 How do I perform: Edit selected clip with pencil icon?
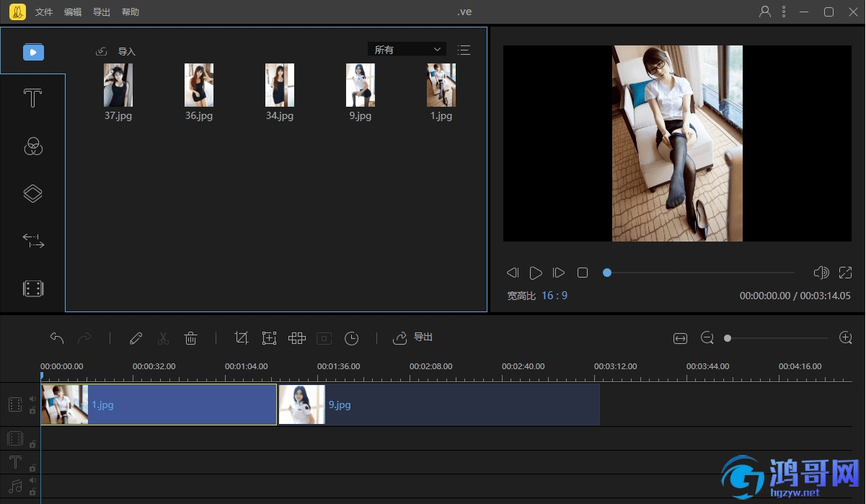(x=136, y=337)
